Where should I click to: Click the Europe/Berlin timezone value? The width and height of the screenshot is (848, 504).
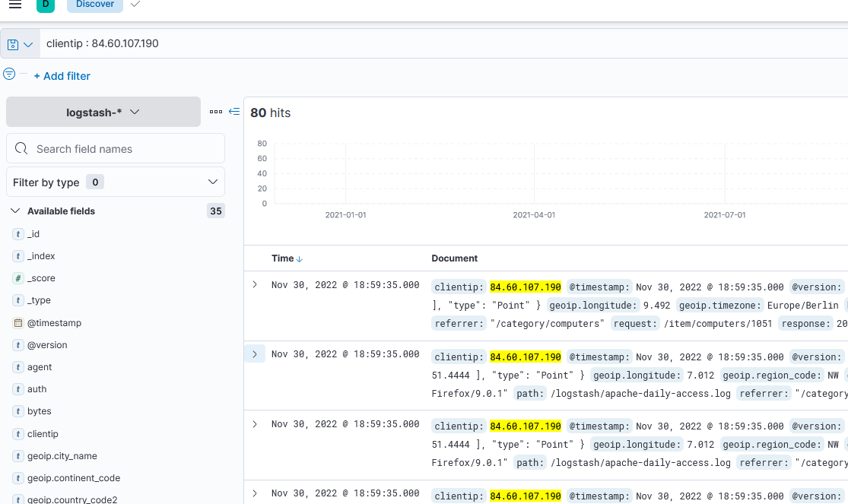(x=802, y=306)
